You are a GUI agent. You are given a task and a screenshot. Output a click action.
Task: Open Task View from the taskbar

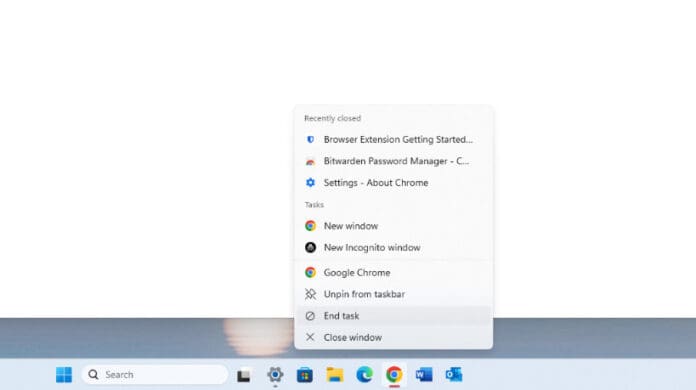[x=243, y=375]
